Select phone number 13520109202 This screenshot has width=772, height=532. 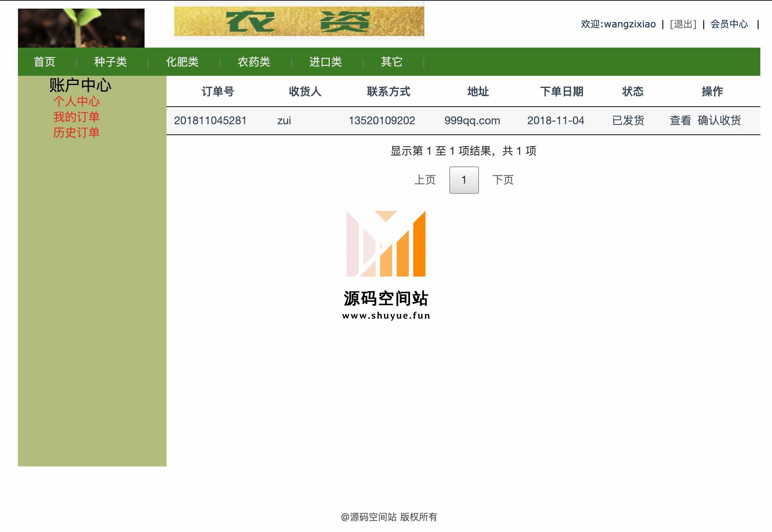click(x=382, y=120)
